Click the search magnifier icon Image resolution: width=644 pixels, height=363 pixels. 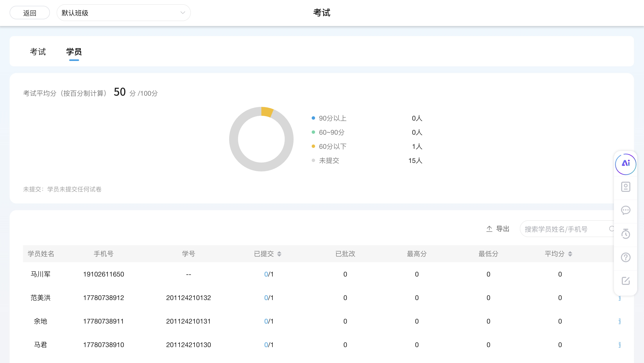click(612, 229)
